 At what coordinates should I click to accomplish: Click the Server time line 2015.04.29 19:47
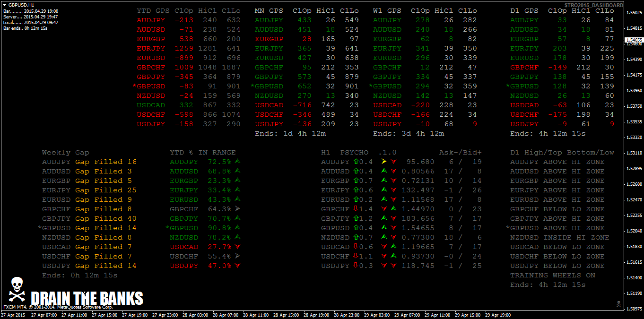click(x=31, y=17)
